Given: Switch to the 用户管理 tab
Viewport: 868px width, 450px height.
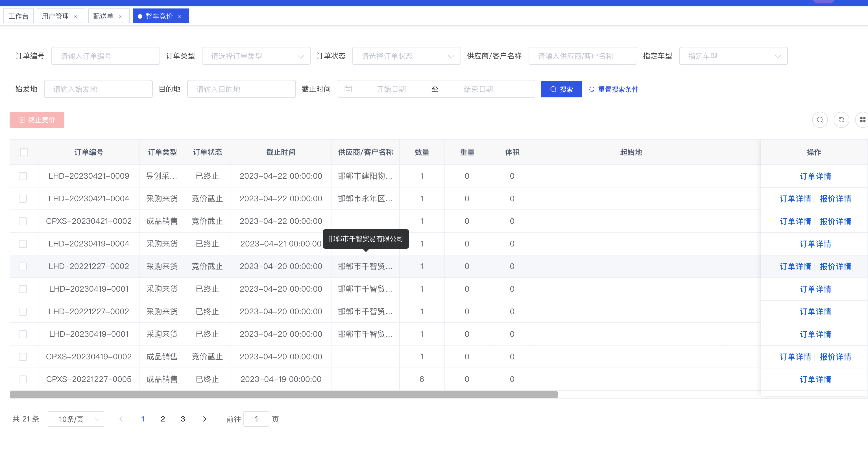Looking at the screenshot, I should tap(55, 16).
